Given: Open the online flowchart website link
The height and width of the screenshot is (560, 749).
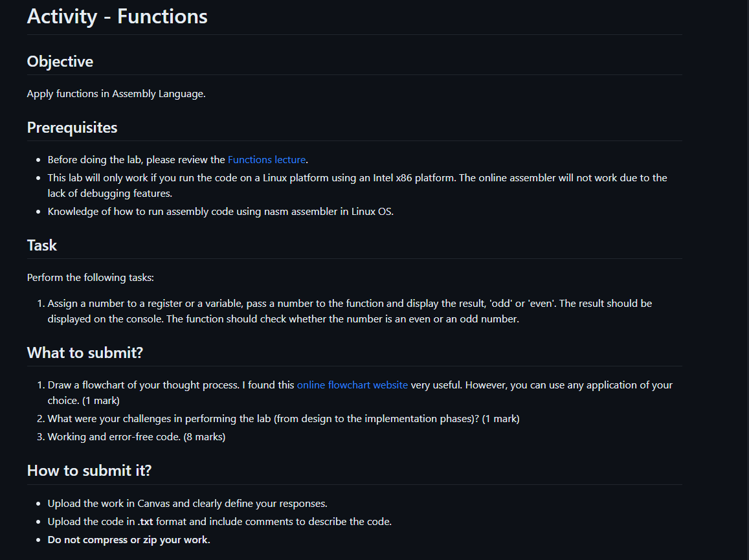Looking at the screenshot, I should coord(352,385).
